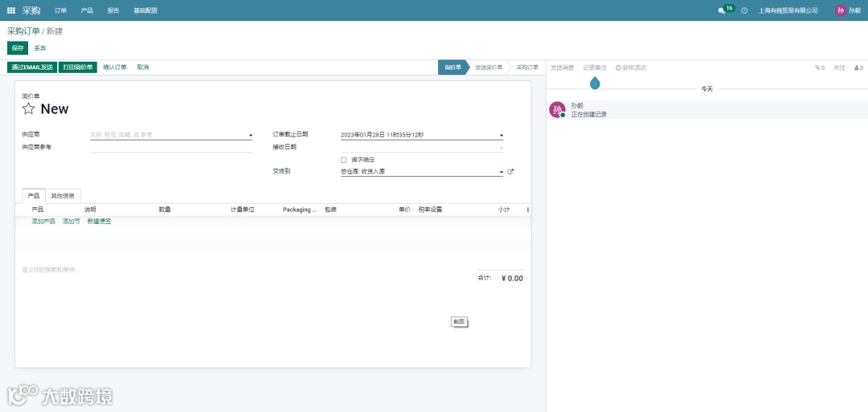868x412 pixels.
Task: Switch to the 其他信息 tab
Action: pos(63,196)
